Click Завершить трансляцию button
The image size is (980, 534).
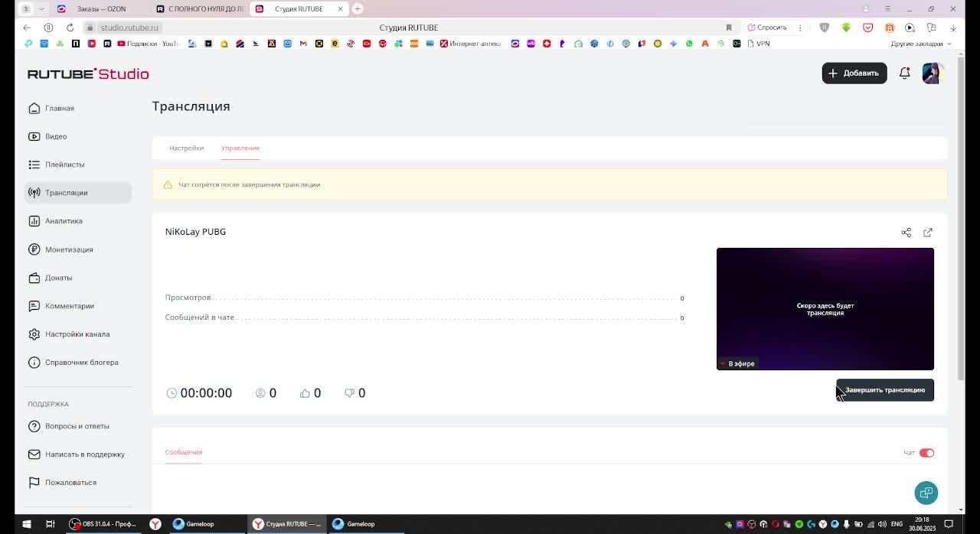(x=885, y=390)
